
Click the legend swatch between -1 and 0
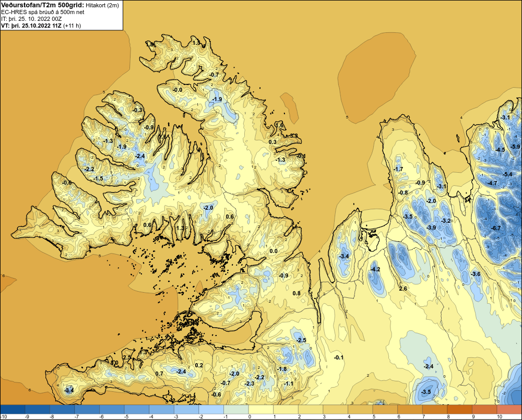[x=236, y=409]
